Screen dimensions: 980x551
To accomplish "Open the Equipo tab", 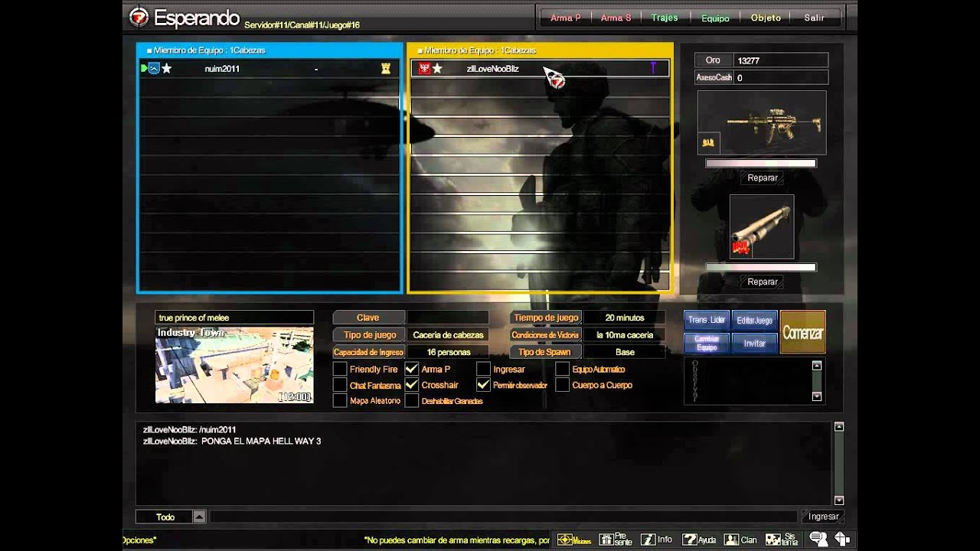I will [715, 18].
